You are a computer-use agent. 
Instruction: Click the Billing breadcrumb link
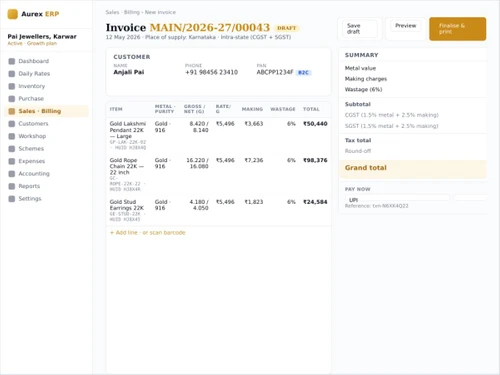pyautogui.click(x=132, y=12)
